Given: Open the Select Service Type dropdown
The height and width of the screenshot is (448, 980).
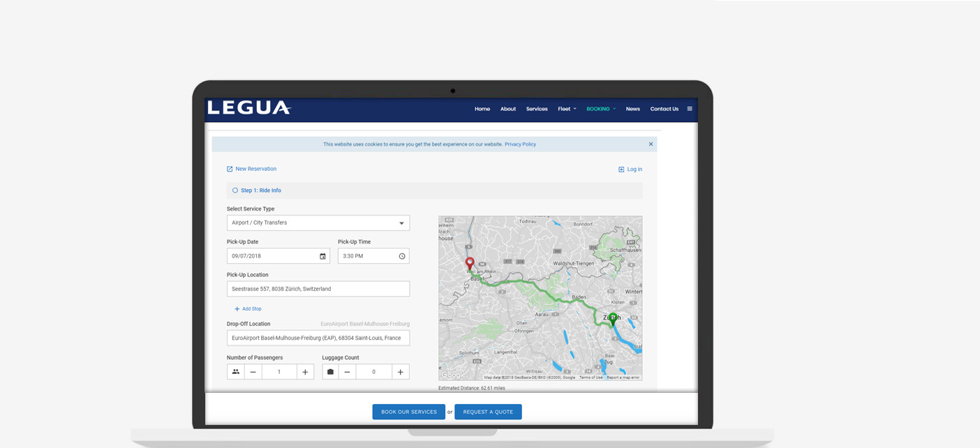Looking at the screenshot, I should click(x=318, y=223).
